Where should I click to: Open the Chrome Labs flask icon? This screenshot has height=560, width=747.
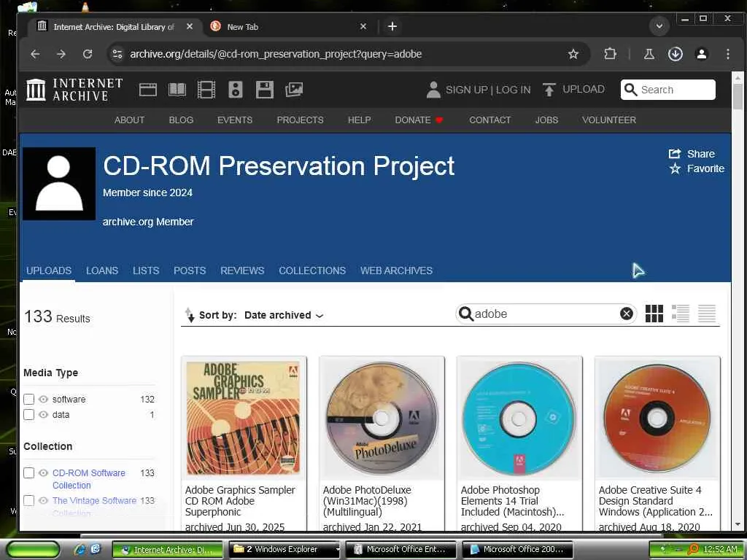tap(649, 54)
